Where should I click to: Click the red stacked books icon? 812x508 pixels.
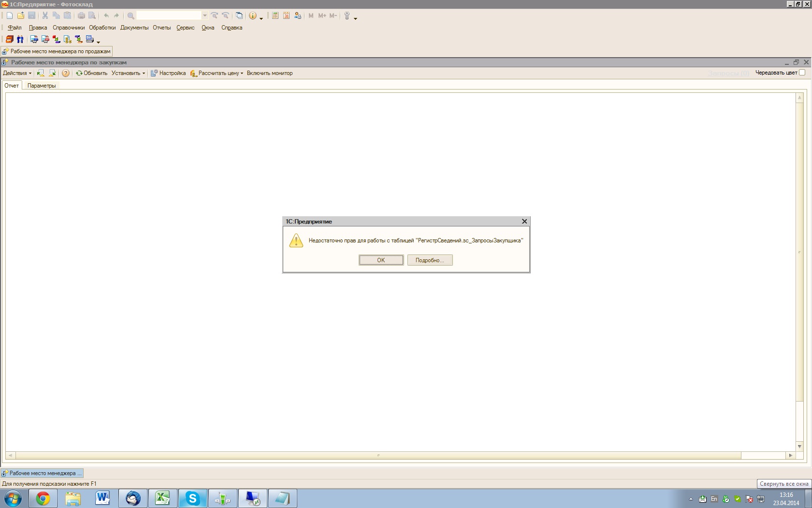click(x=10, y=39)
